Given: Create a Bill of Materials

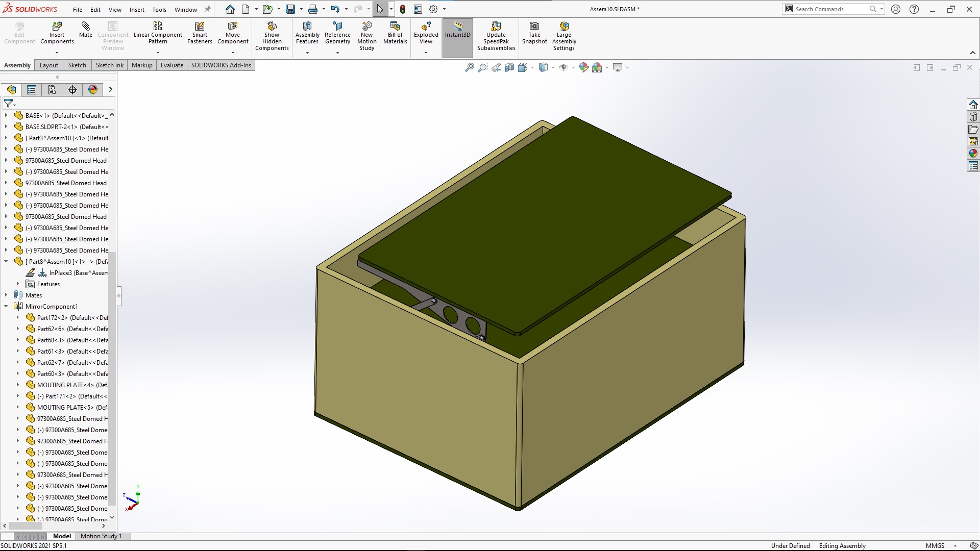Looking at the screenshot, I should pos(395,32).
